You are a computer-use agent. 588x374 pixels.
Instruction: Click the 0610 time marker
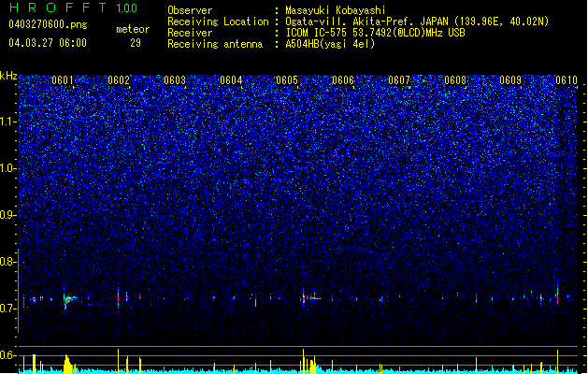[566, 80]
